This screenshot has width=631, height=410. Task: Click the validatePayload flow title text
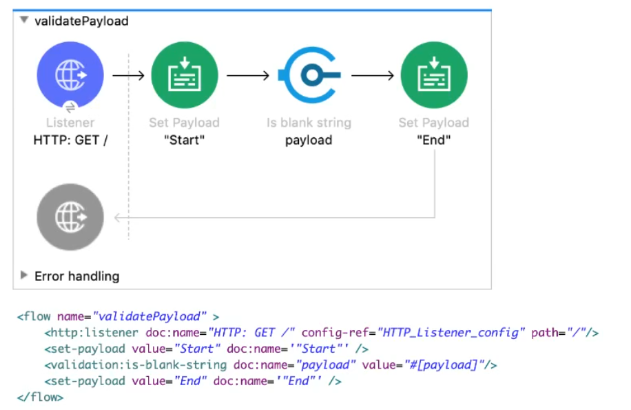[81, 21]
